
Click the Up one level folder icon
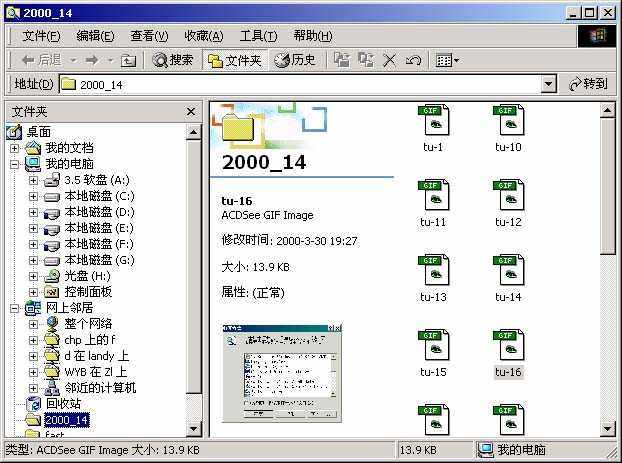[128, 61]
